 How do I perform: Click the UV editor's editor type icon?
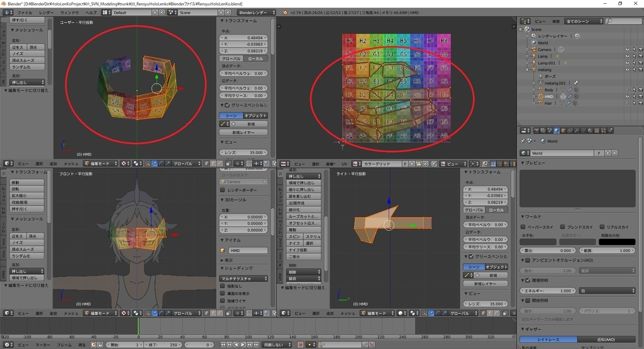pyautogui.click(x=285, y=163)
